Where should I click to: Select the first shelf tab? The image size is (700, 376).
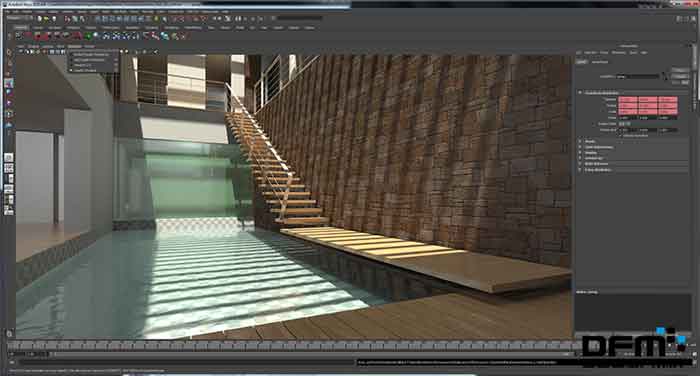point(21,28)
